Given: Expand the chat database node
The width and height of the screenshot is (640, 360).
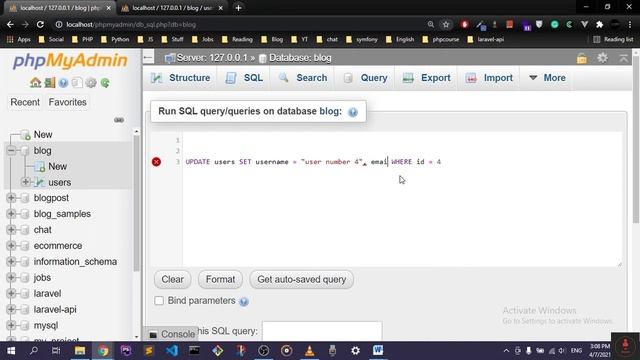Looking at the screenshot, I should (11, 230).
